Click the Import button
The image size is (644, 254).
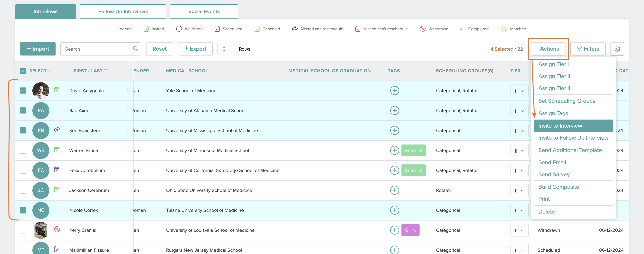pyautogui.click(x=38, y=49)
